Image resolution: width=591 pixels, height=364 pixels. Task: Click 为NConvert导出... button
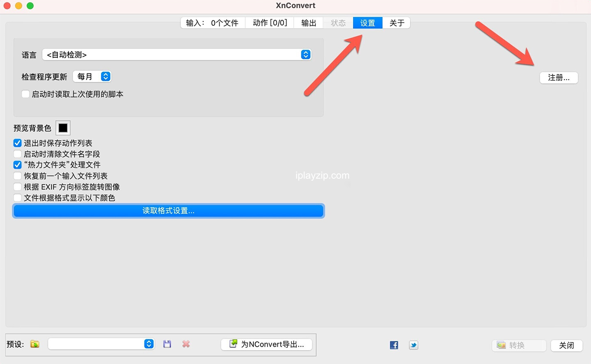coord(266,344)
